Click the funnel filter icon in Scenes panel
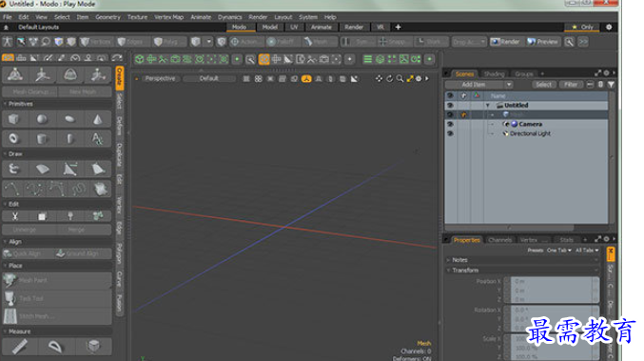Image resolution: width=644 pixels, height=361 pixels. tap(611, 84)
